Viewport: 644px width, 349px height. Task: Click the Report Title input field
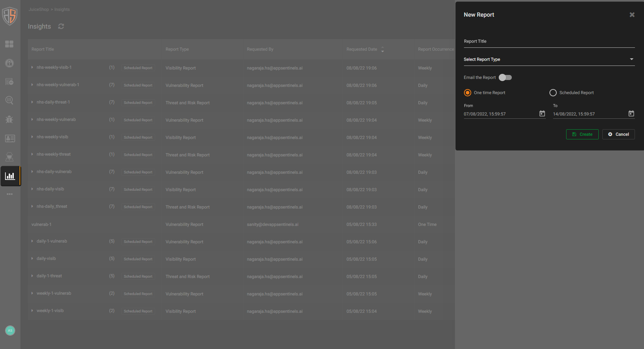549,42
